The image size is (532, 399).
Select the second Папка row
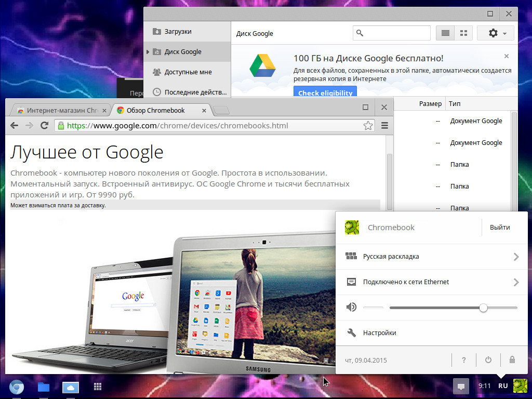coord(452,187)
